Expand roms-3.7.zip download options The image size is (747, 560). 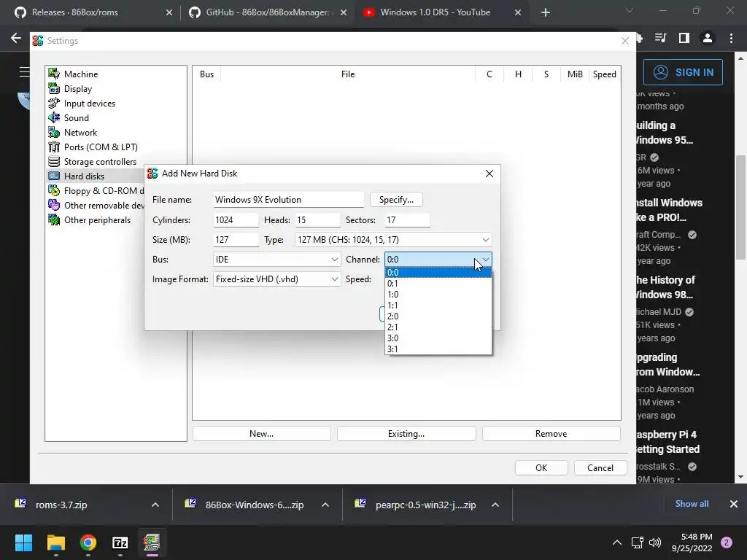pos(155,505)
